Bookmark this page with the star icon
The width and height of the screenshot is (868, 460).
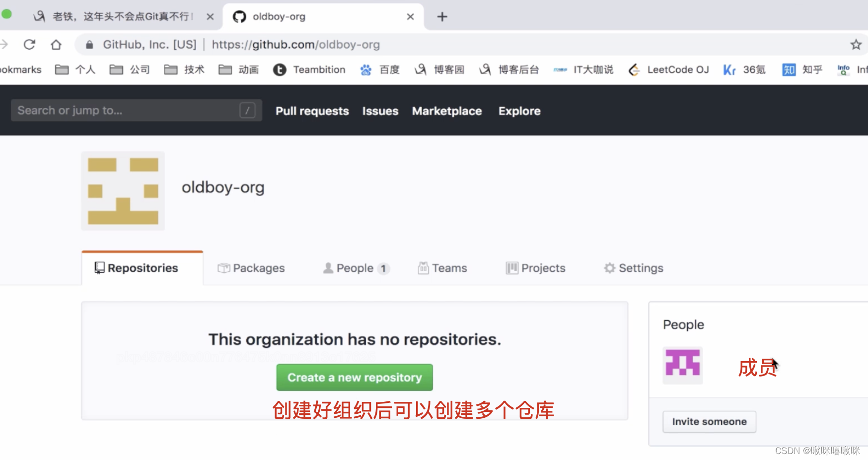click(x=856, y=45)
